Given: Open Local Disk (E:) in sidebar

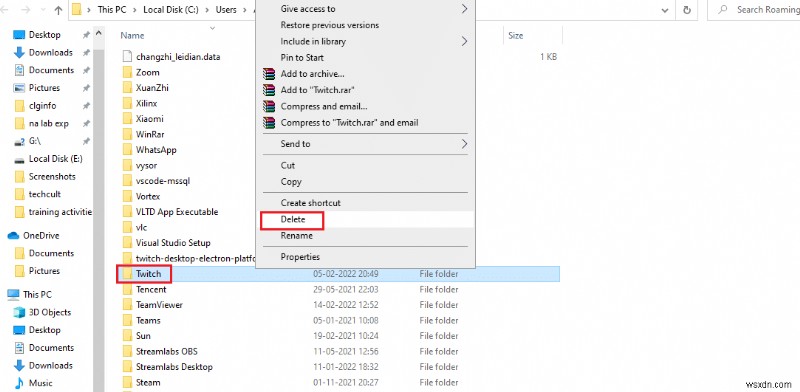Looking at the screenshot, I should (x=55, y=159).
